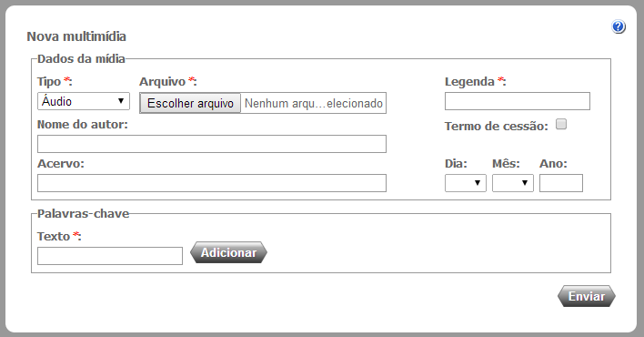Screen dimensions: 644x337
Task: Click the Legenda text input field
Action: [517, 101]
